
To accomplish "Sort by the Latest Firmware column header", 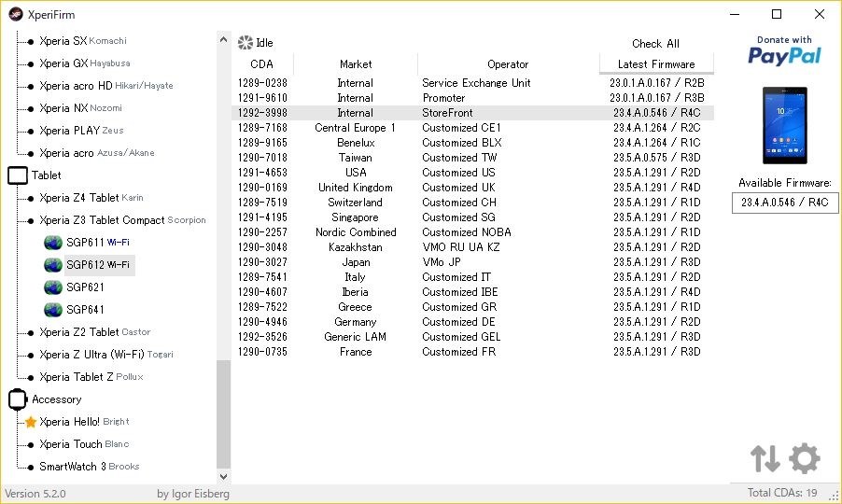I will click(656, 63).
